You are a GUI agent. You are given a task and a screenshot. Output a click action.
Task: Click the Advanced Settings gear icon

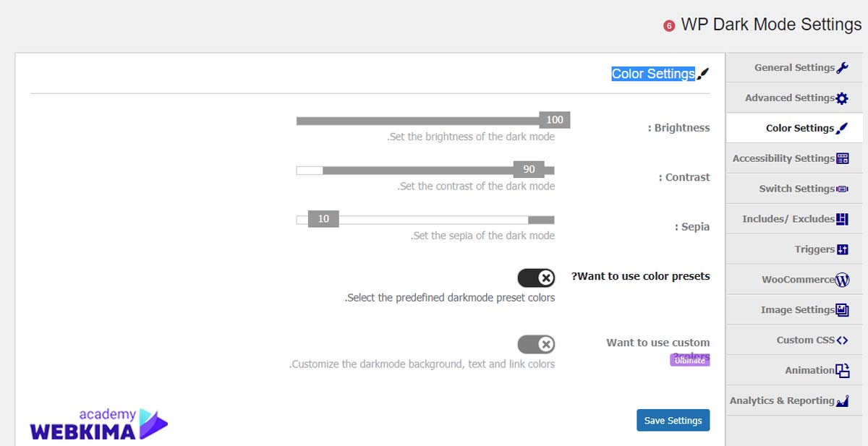tap(842, 98)
